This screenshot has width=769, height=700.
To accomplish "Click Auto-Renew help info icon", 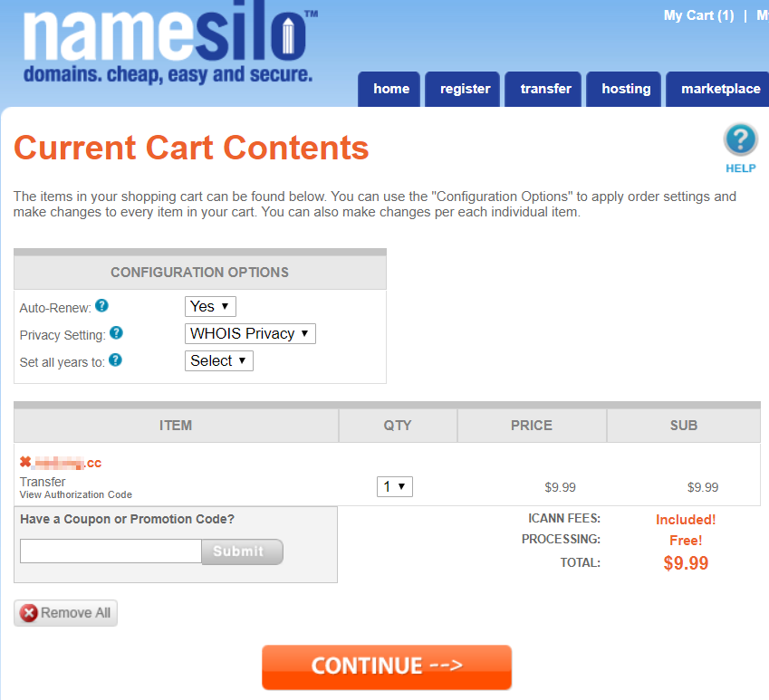I will point(101,306).
